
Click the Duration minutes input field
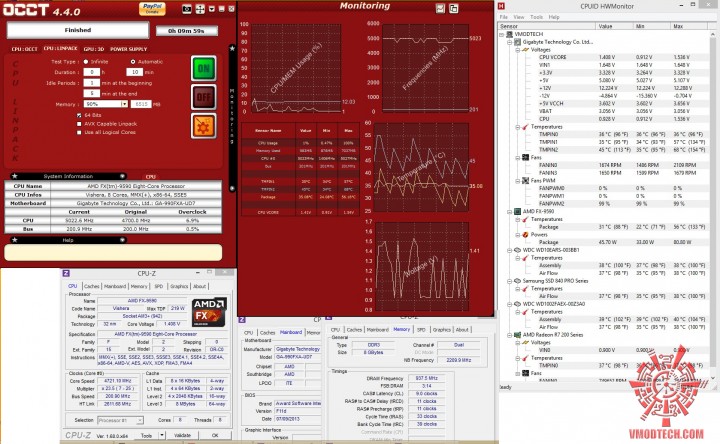135,72
